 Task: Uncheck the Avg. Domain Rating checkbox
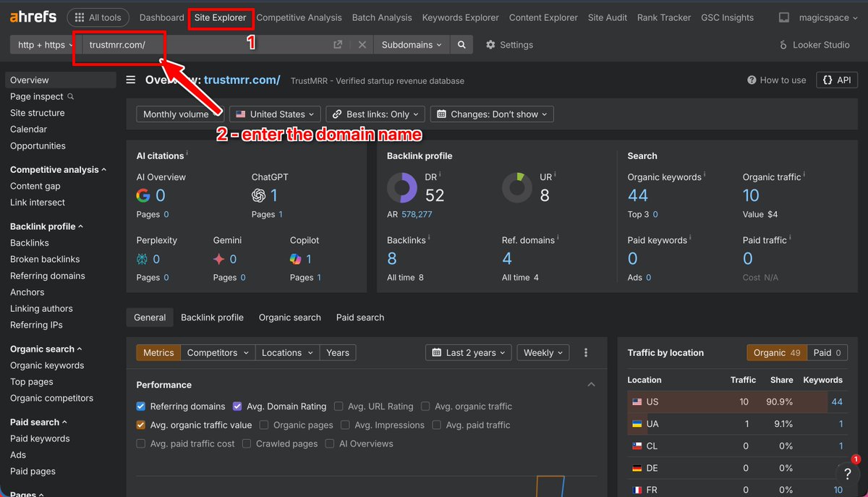tap(237, 407)
